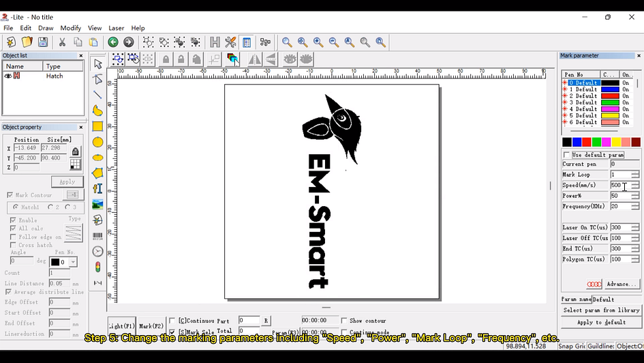
Task: Select the Rectangle tool
Action: click(x=97, y=126)
